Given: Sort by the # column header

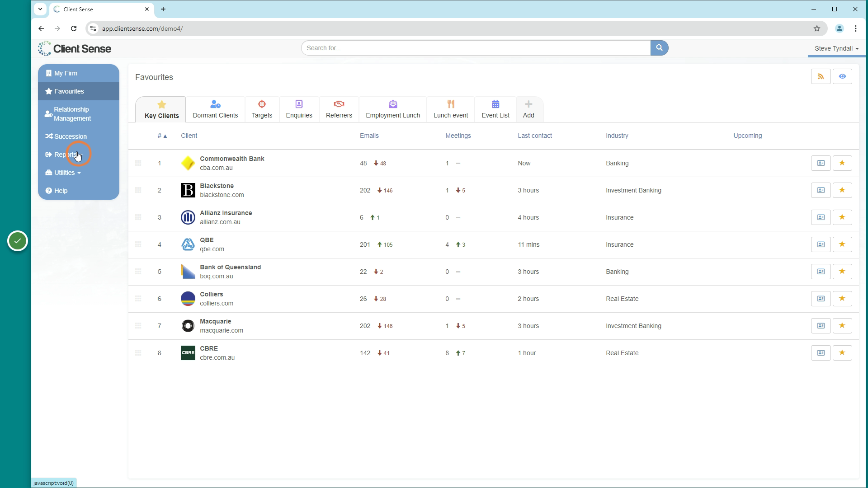Looking at the screenshot, I should click(x=162, y=136).
